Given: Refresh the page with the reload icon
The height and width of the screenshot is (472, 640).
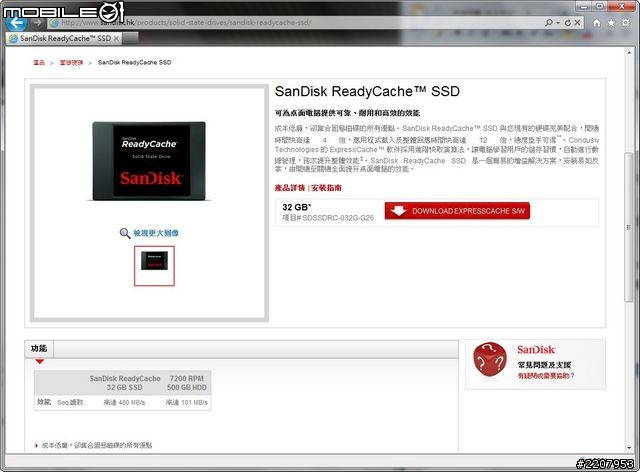Looking at the screenshot, I should [x=568, y=23].
